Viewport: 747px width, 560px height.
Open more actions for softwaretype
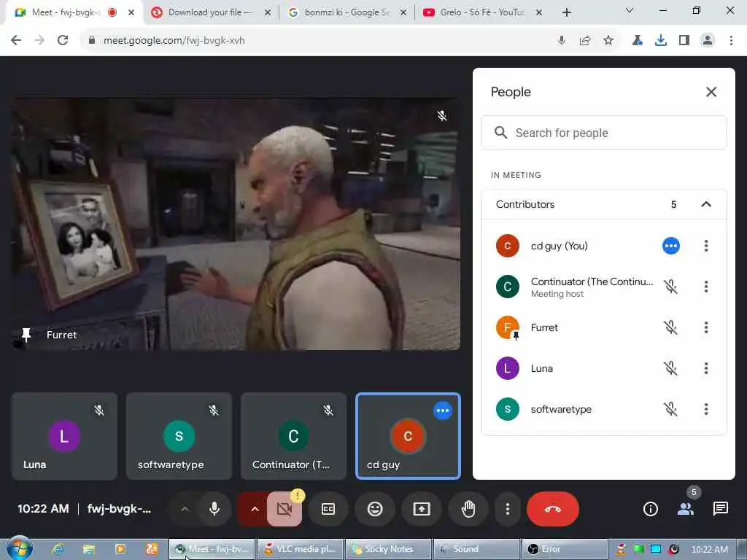pyautogui.click(x=706, y=409)
